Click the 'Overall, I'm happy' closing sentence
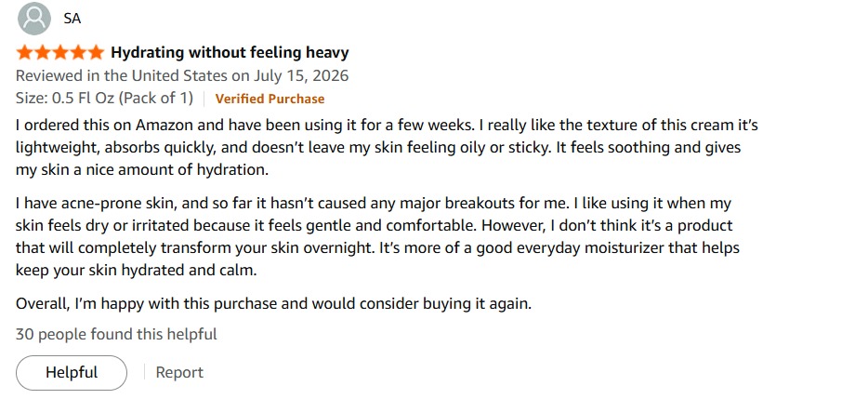This screenshot has height=399, width=868. 273,304
